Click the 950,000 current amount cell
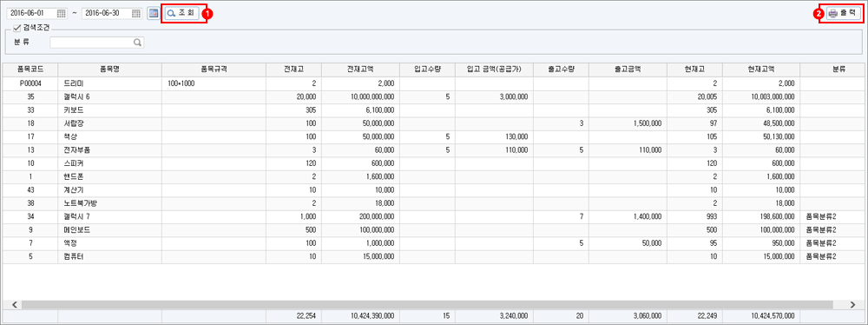The image size is (868, 325). coord(762,243)
